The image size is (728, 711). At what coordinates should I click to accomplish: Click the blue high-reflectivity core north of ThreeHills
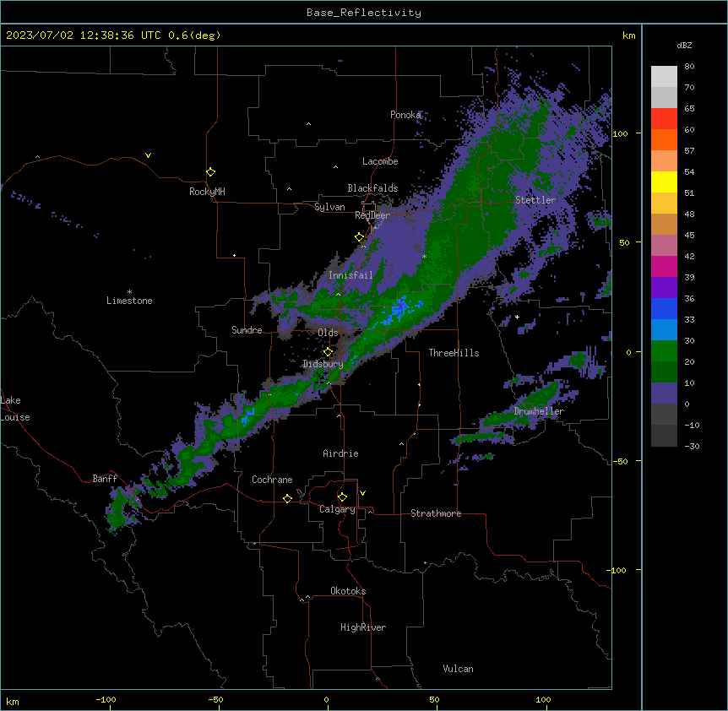tap(400, 308)
